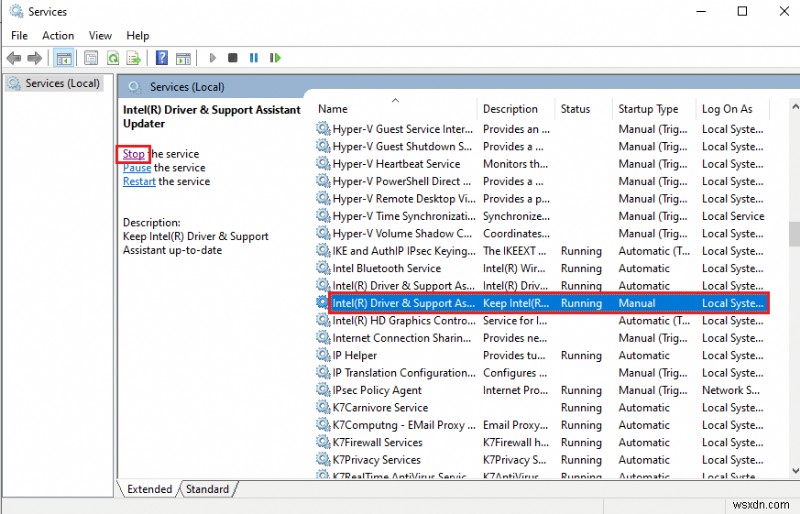Viewport: 800px width, 514px height.
Task: Click Local Service cell for Hyper-V Time Synchronization
Action: (x=733, y=216)
